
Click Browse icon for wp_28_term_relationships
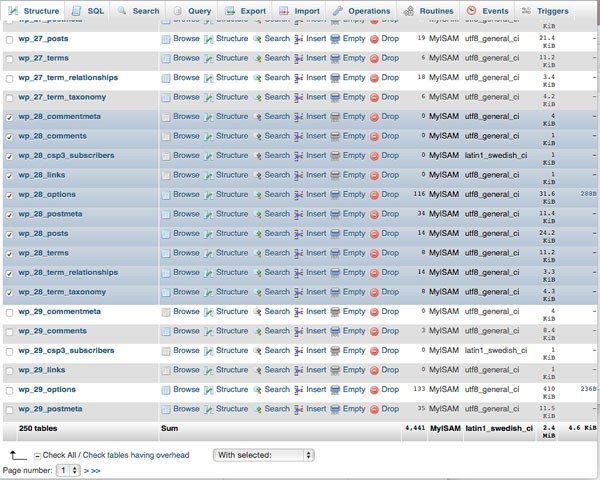click(x=166, y=273)
